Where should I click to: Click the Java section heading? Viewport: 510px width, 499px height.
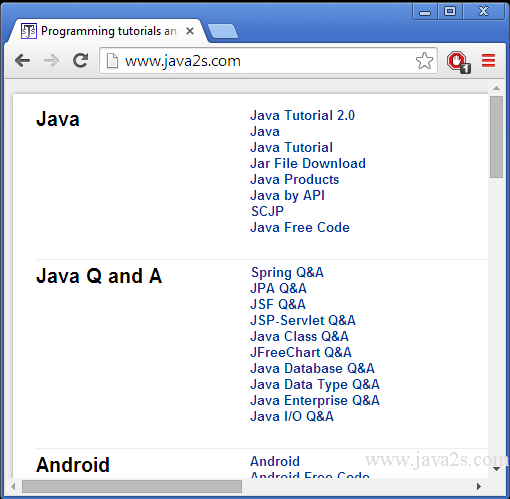(58, 119)
